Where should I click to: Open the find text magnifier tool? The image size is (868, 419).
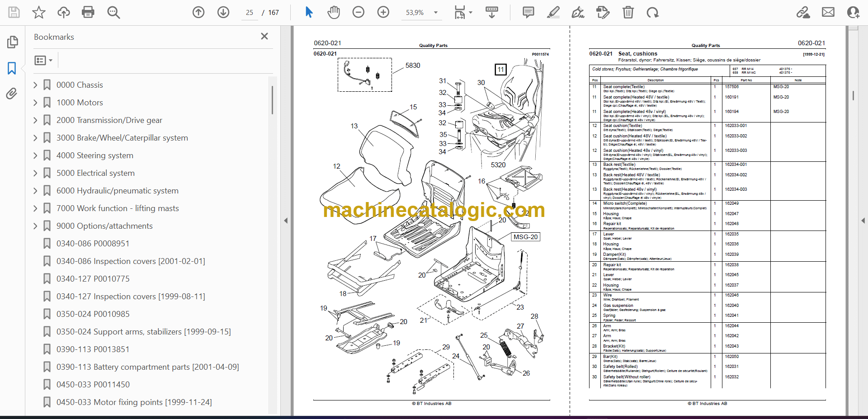point(113,12)
